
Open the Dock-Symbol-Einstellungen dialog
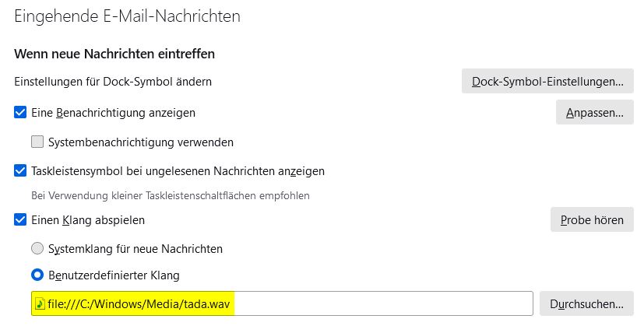tap(547, 81)
